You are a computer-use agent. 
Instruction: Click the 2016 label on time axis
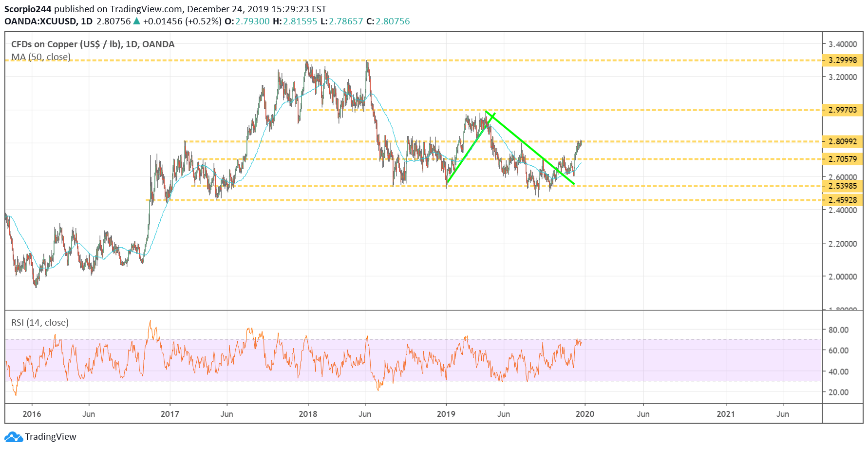point(32,414)
